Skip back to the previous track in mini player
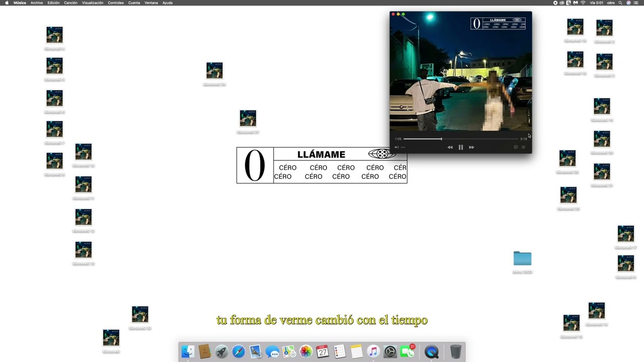644x362 pixels. [450, 147]
